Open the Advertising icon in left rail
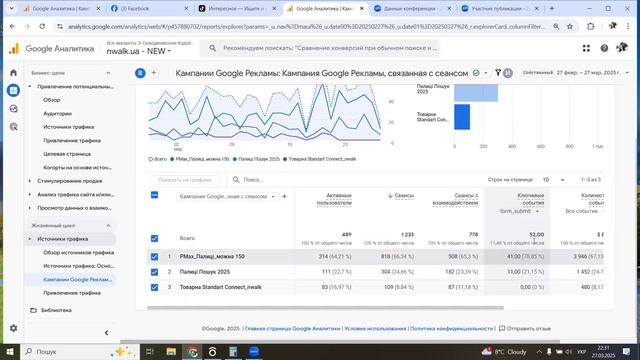 click(x=13, y=127)
